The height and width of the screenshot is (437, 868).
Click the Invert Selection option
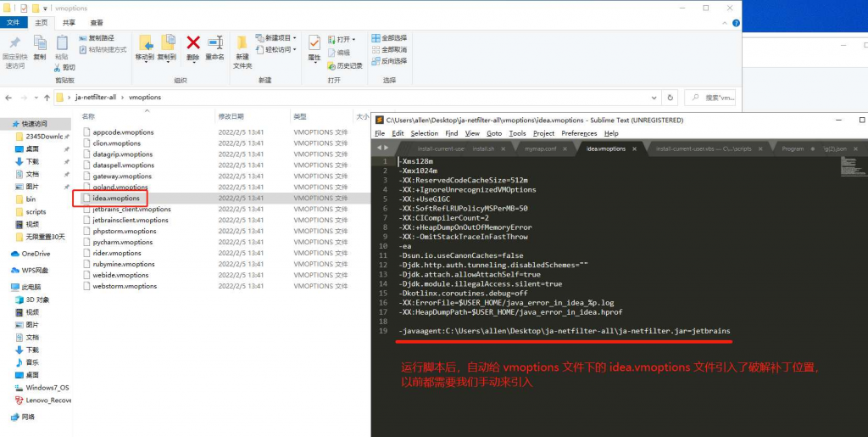pos(389,61)
